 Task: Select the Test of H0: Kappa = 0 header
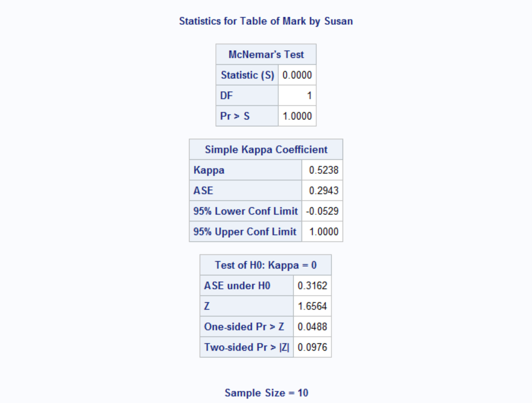pyautogui.click(x=266, y=265)
